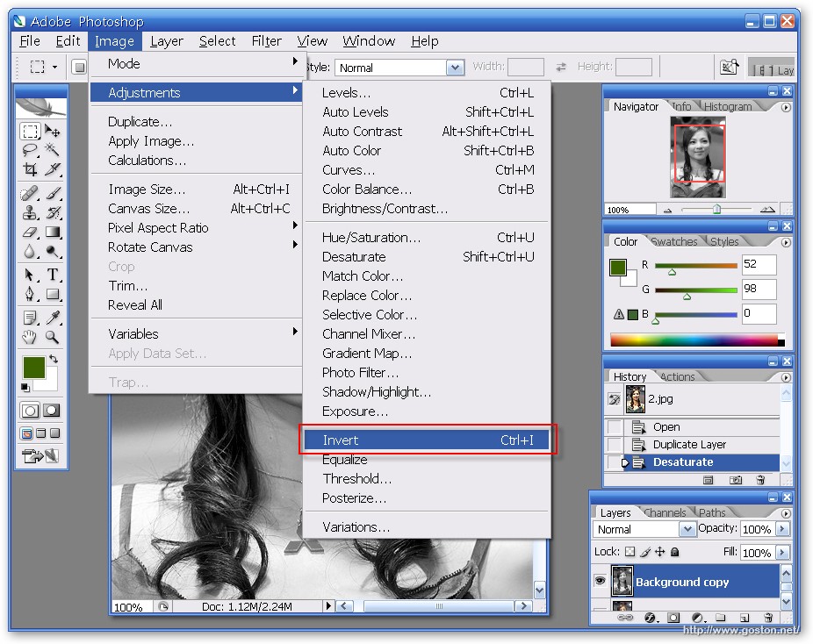Select the Eraser tool

point(30,232)
